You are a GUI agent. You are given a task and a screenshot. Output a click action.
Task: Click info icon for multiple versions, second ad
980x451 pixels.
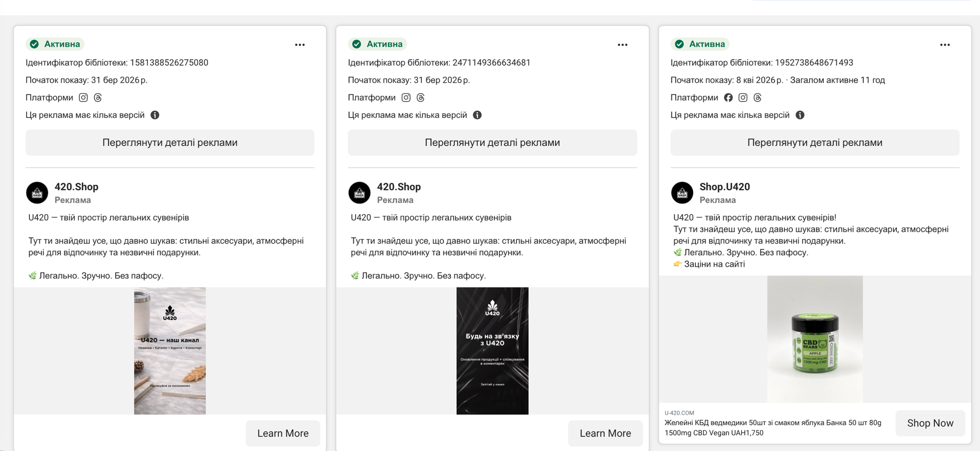(x=477, y=115)
